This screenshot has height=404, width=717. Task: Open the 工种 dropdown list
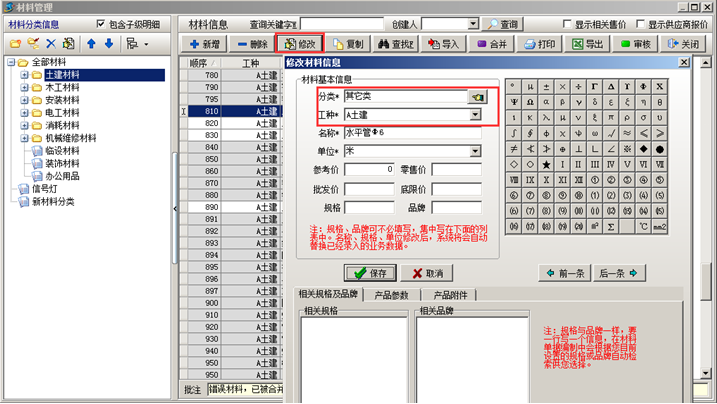(476, 115)
